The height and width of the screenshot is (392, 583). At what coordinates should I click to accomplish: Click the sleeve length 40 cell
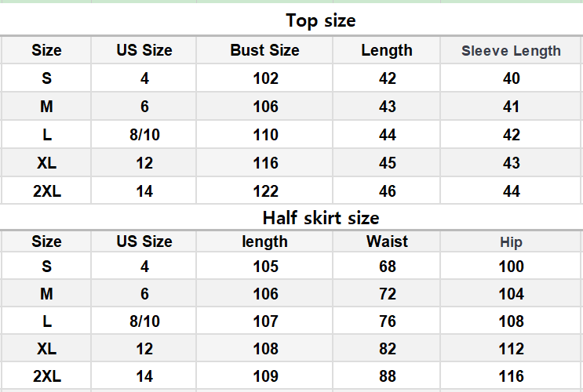pyautogui.click(x=511, y=78)
